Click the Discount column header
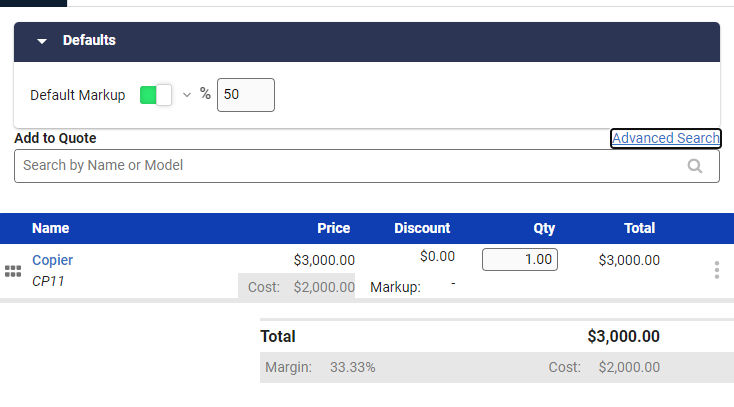 coord(422,228)
